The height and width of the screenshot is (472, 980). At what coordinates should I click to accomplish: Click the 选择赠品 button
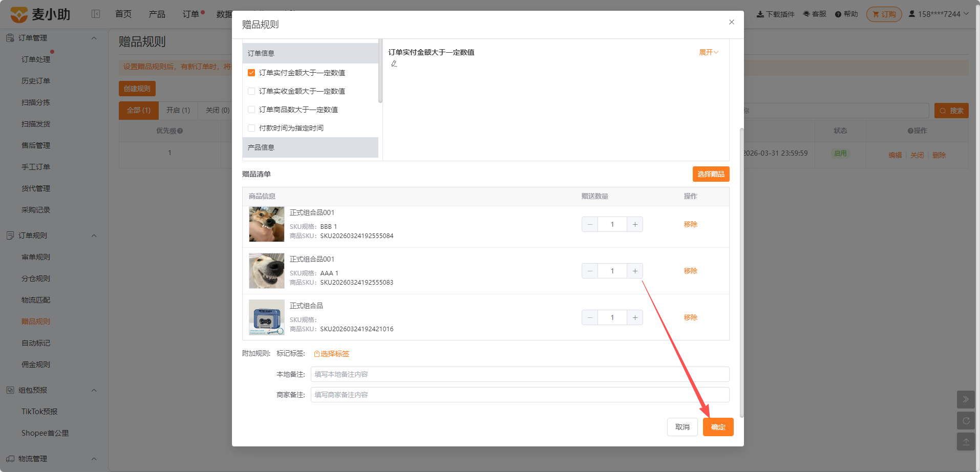coord(711,174)
